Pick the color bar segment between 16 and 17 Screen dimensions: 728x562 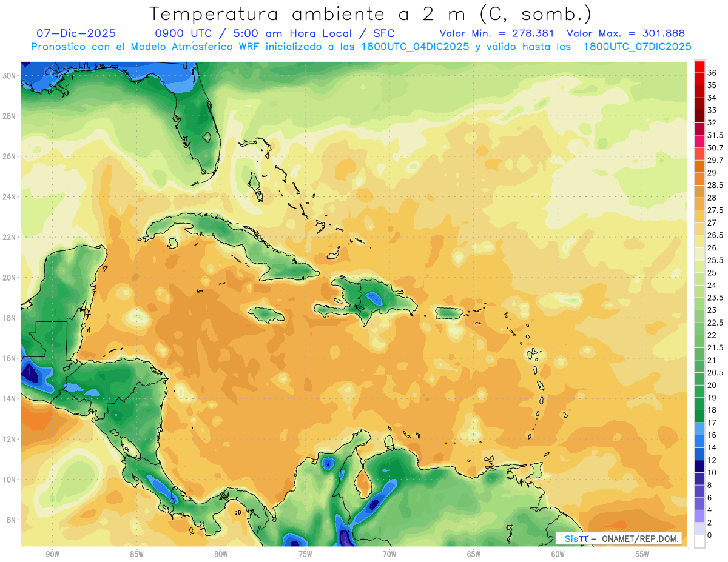click(699, 429)
